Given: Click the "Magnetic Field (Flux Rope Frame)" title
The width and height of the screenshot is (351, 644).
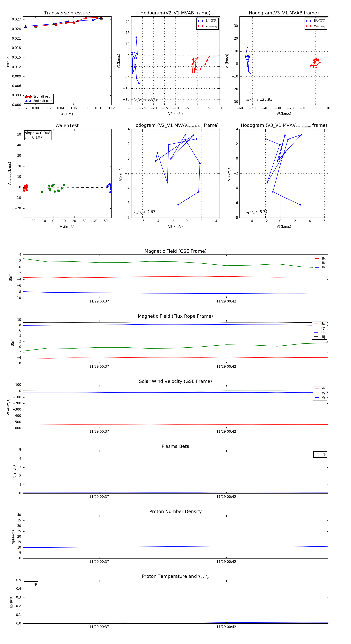Looking at the screenshot, I should pos(175,316).
